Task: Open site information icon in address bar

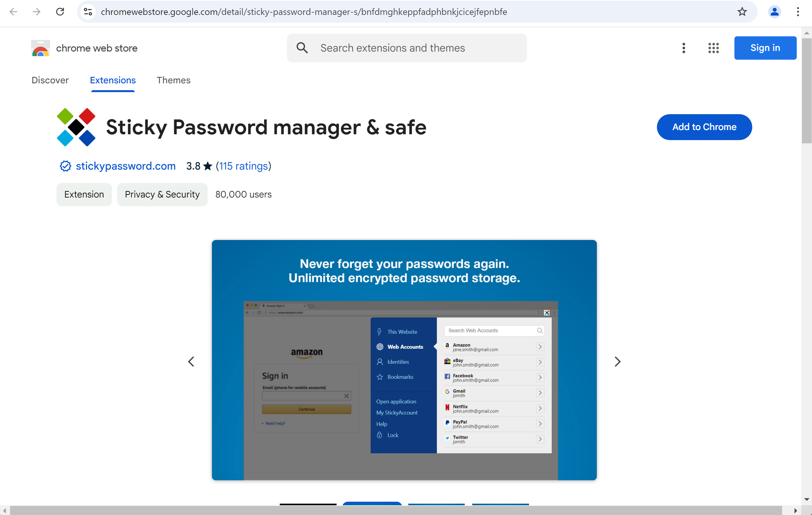Action: pyautogui.click(x=88, y=12)
